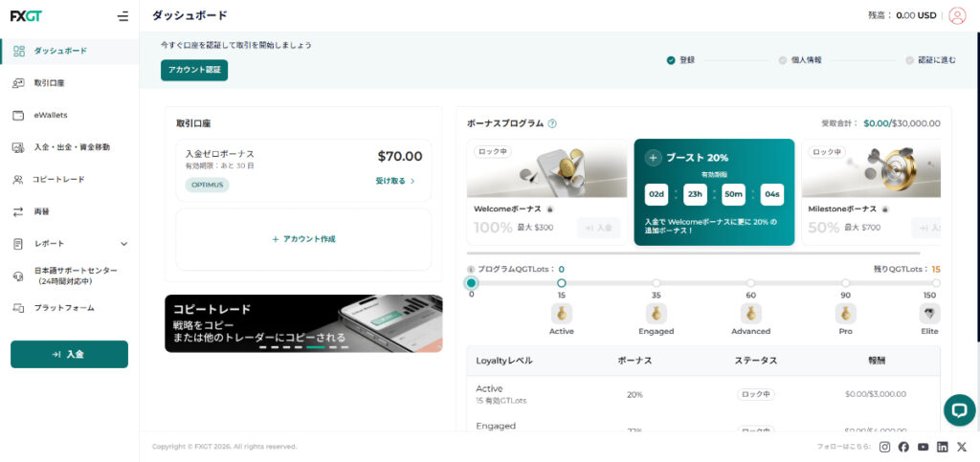Click the $0.00/$3,000.00 reward value
980x462 pixels.
pyautogui.click(x=875, y=395)
